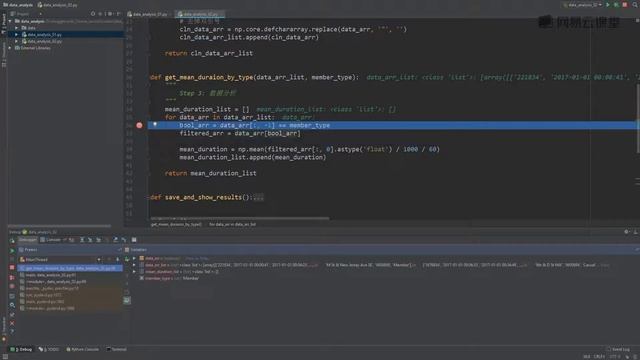The width and height of the screenshot is (640, 360).
Task: Click the red X close icon in debug sidebar
Action: (12, 323)
